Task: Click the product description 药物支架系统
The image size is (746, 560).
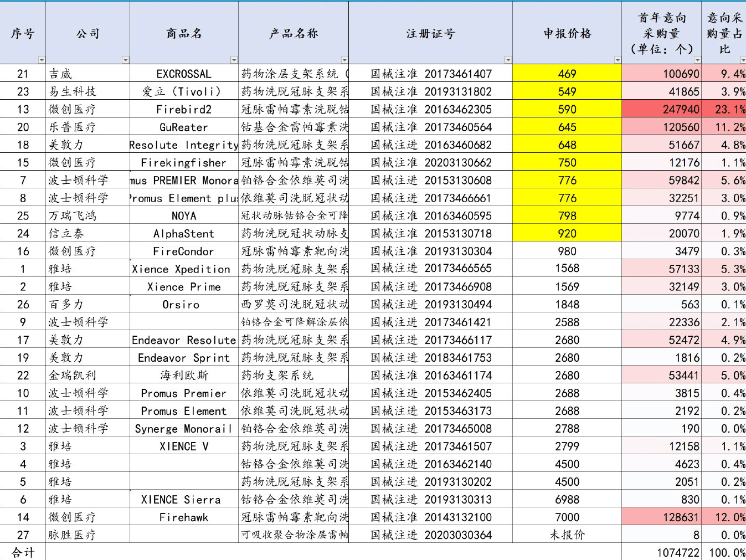Action: [x=277, y=375]
